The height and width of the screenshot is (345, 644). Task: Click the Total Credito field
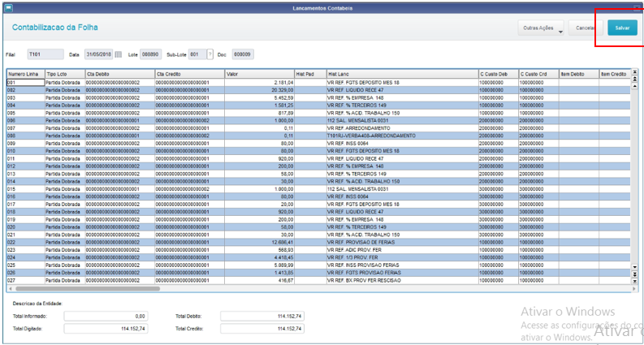(x=262, y=329)
